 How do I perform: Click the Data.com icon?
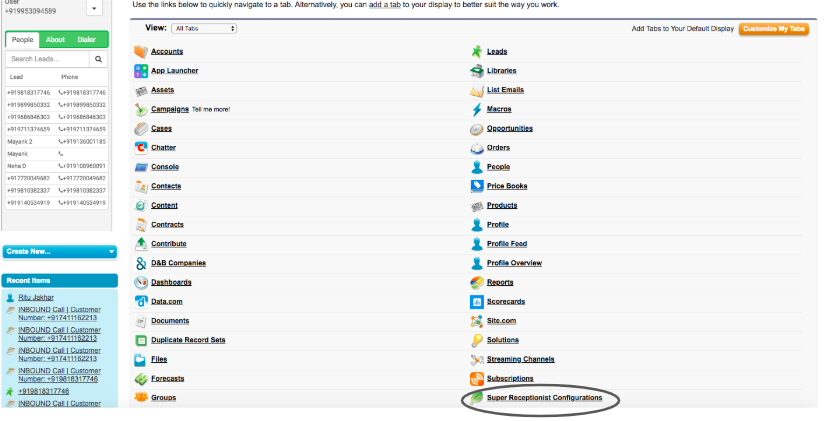pyautogui.click(x=141, y=302)
